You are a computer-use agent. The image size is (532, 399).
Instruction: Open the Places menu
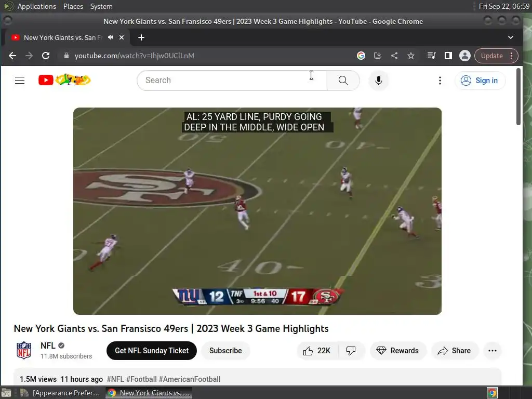click(73, 6)
